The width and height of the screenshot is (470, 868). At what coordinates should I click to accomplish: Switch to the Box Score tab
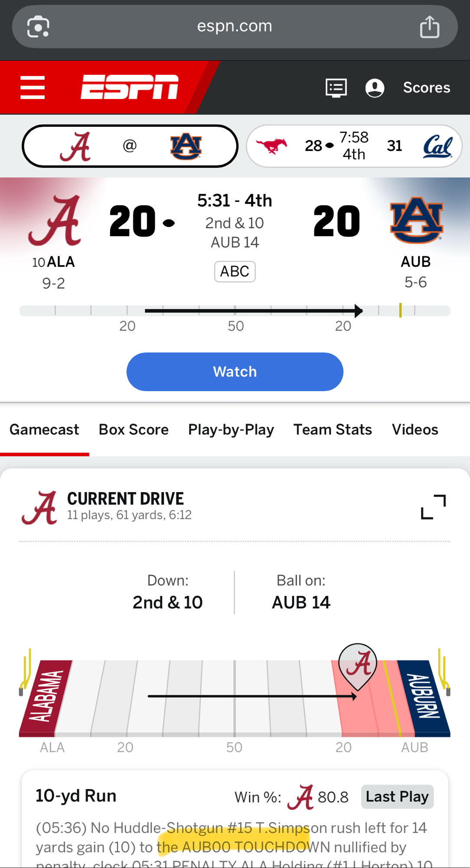(x=134, y=430)
